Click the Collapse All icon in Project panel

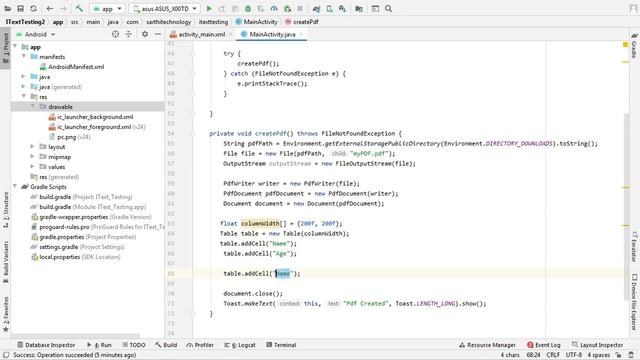[129, 34]
